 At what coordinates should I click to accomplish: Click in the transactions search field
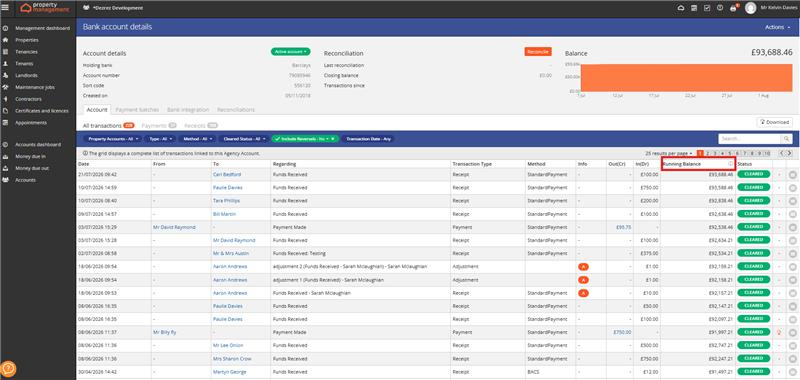tap(749, 139)
